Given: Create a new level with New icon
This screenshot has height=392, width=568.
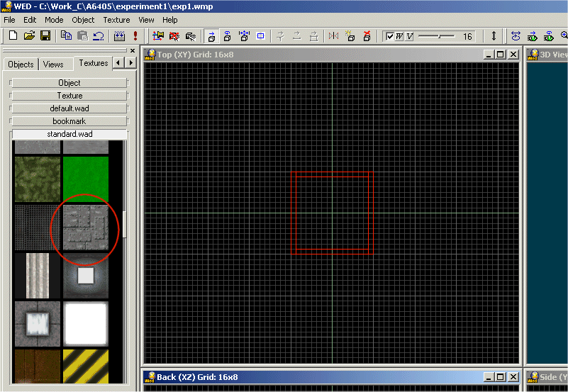Looking at the screenshot, I should (13, 35).
